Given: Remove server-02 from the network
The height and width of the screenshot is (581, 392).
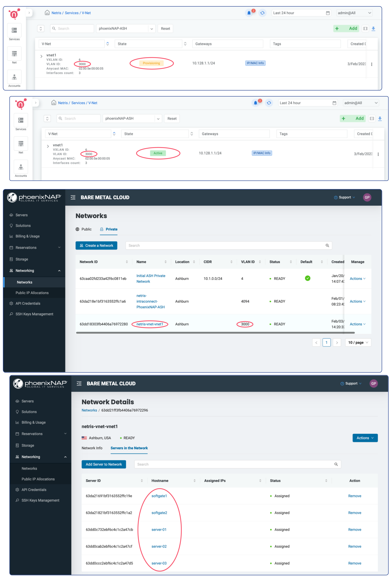Looking at the screenshot, I should pos(354,546).
